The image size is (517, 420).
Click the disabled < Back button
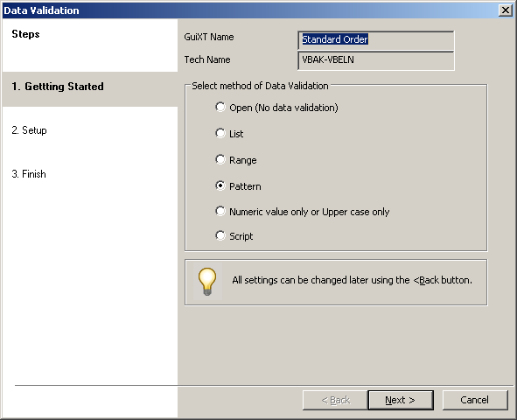click(335, 400)
